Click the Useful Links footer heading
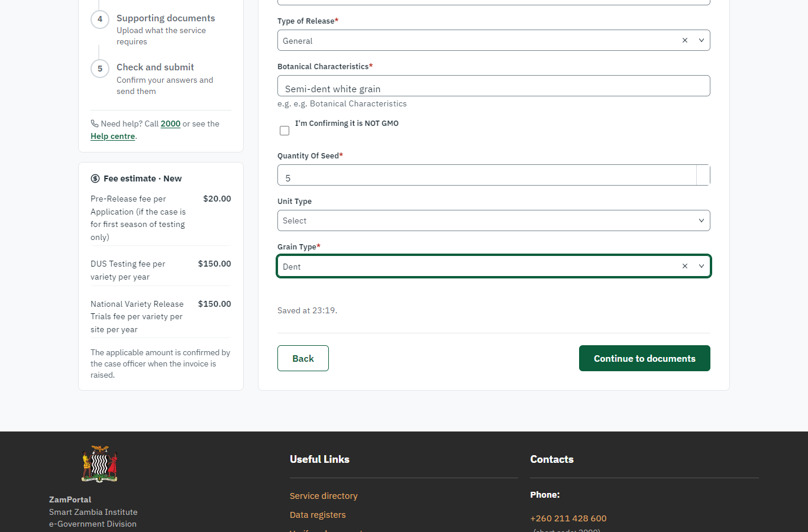Viewport: 808px width, 532px height. 319,459
